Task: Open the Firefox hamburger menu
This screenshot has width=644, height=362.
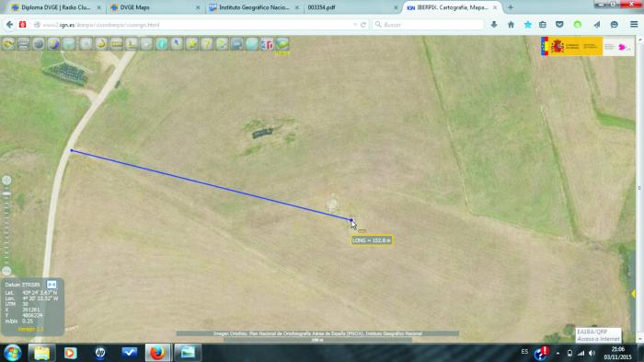Action: tap(634, 25)
